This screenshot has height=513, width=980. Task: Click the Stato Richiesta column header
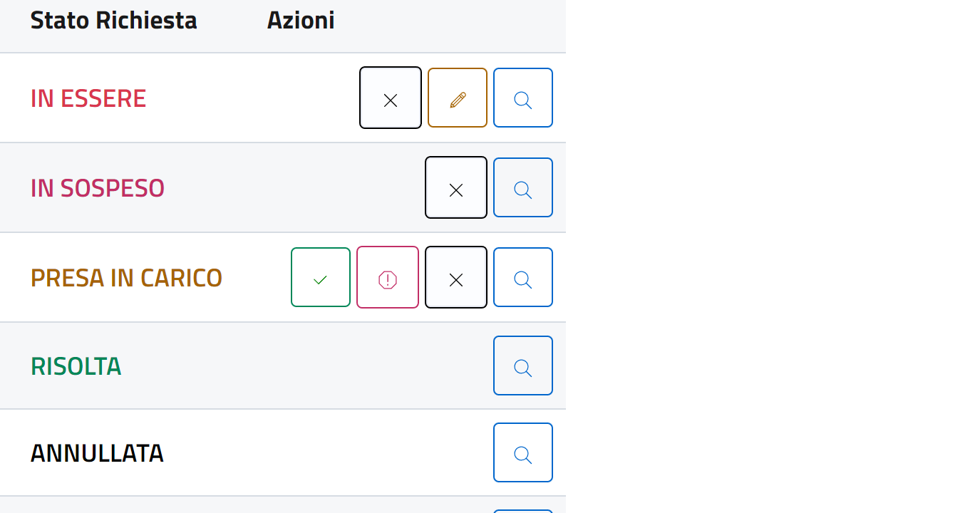[113, 21]
